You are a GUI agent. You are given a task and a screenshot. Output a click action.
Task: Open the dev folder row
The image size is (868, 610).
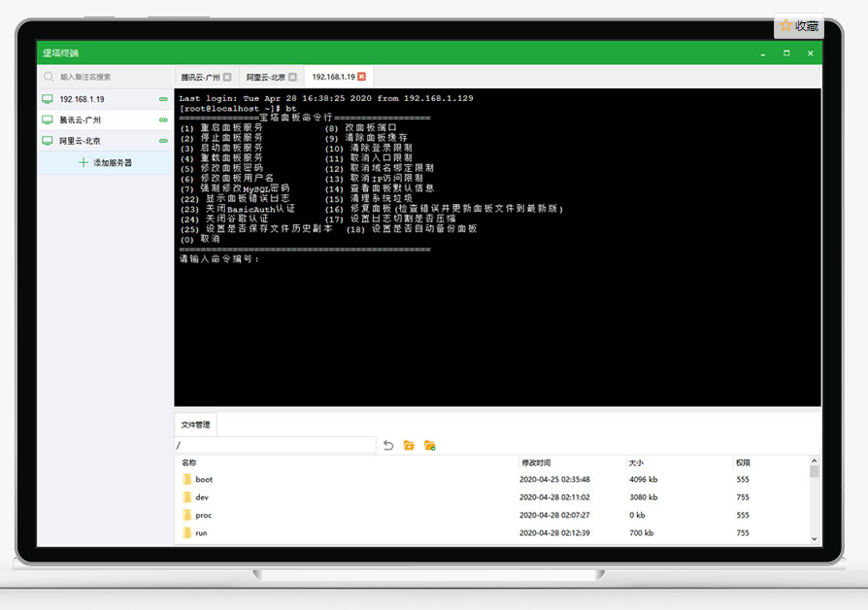pos(491,497)
